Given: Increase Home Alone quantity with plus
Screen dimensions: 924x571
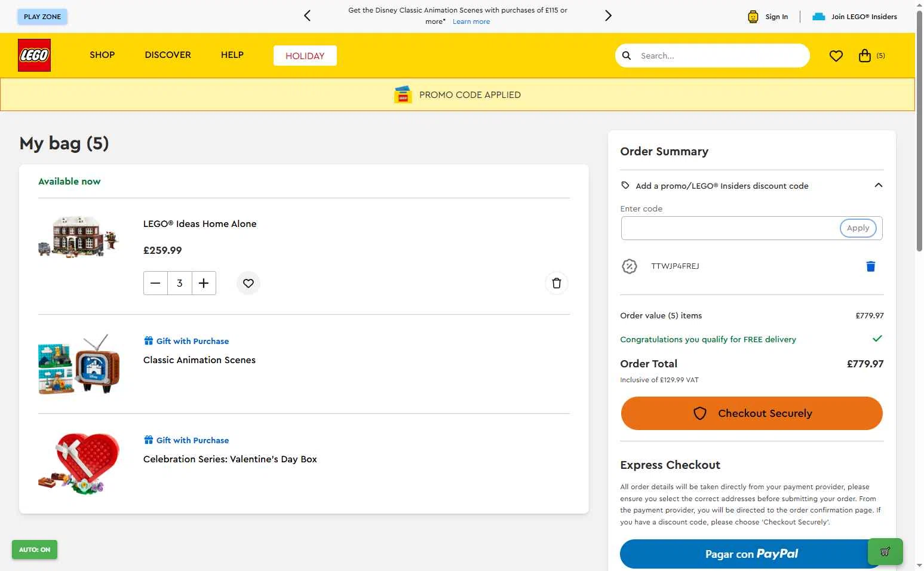Looking at the screenshot, I should click(204, 283).
